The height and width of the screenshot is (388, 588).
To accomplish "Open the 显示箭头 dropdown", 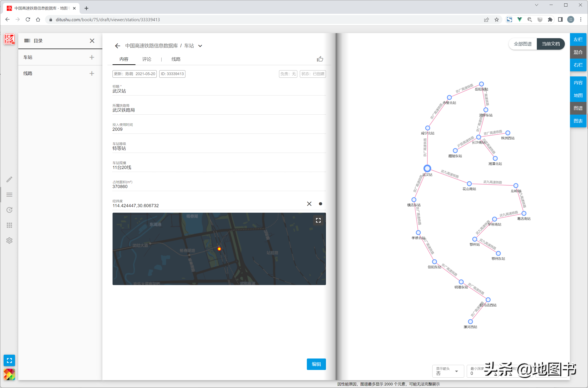I will pyautogui.click(x=448, y=371).
